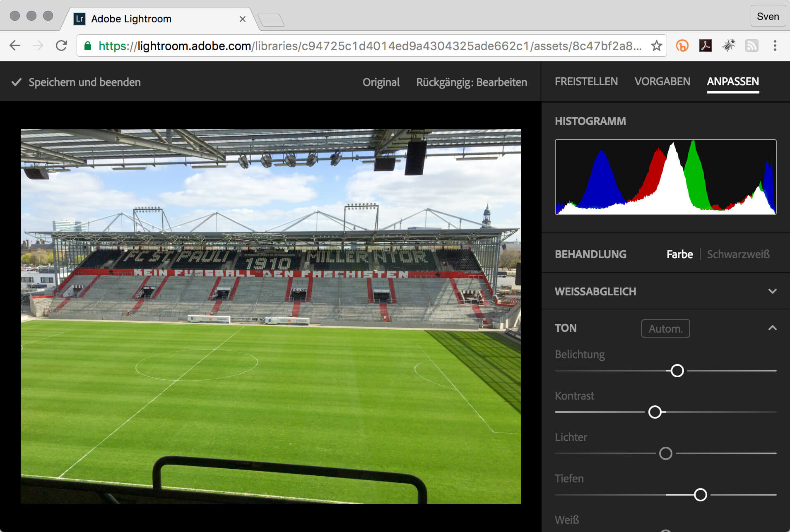Click the Tiefen slider handle
The height and width of the screenshot is (532, 790).
pos(701,495)
